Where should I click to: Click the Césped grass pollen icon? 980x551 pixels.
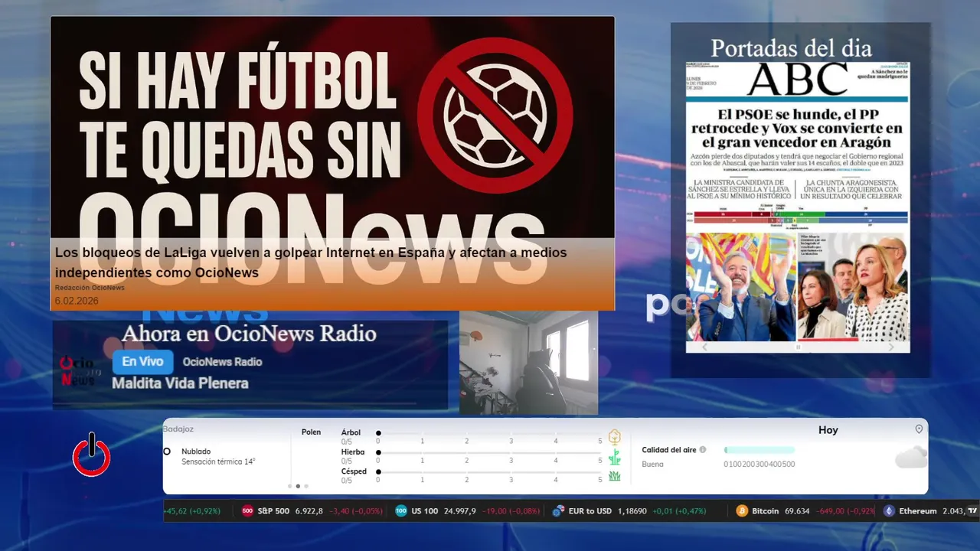(x=614, y=476)
